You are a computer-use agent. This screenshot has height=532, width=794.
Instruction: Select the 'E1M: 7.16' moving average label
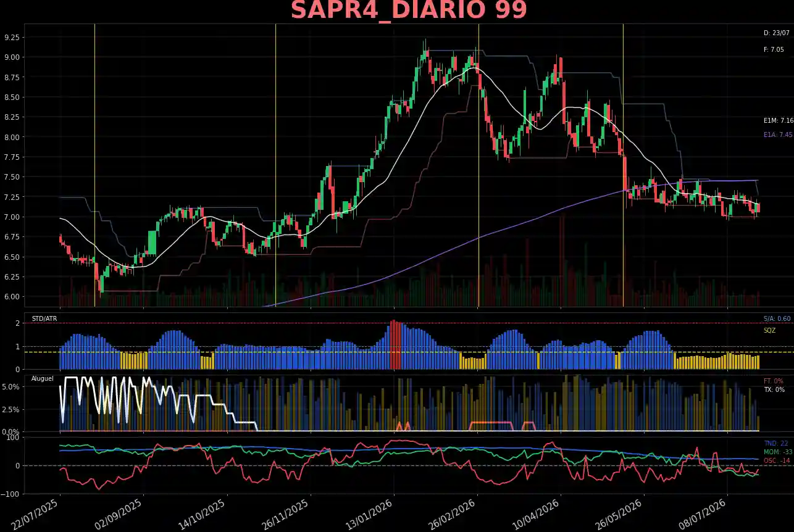click(778, 121)
